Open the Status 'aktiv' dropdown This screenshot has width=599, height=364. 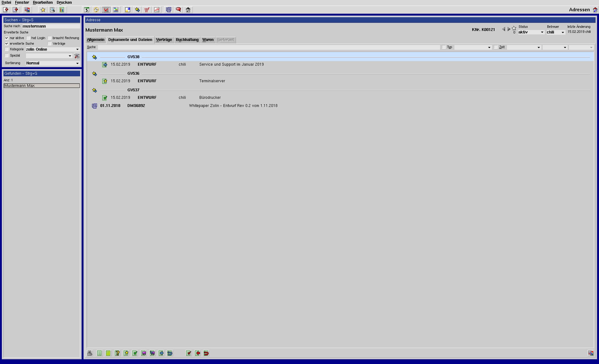pyautogui.click(x=531, y=32)
